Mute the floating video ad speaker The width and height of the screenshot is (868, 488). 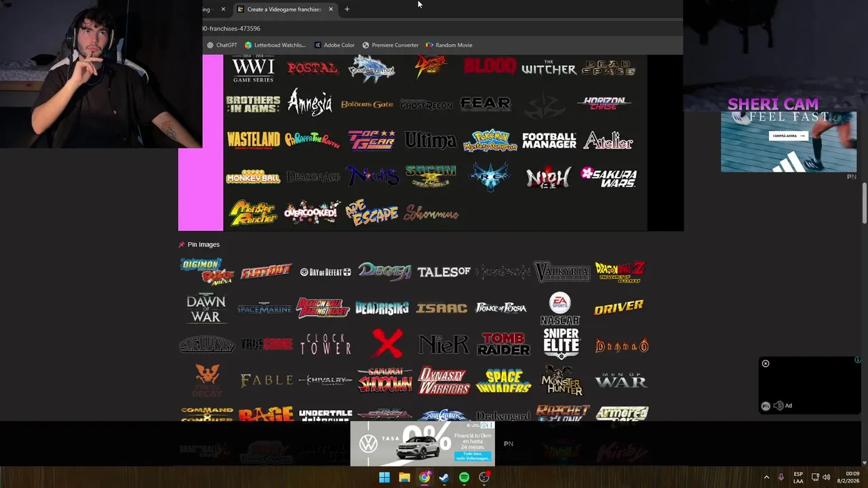point(778,405)
